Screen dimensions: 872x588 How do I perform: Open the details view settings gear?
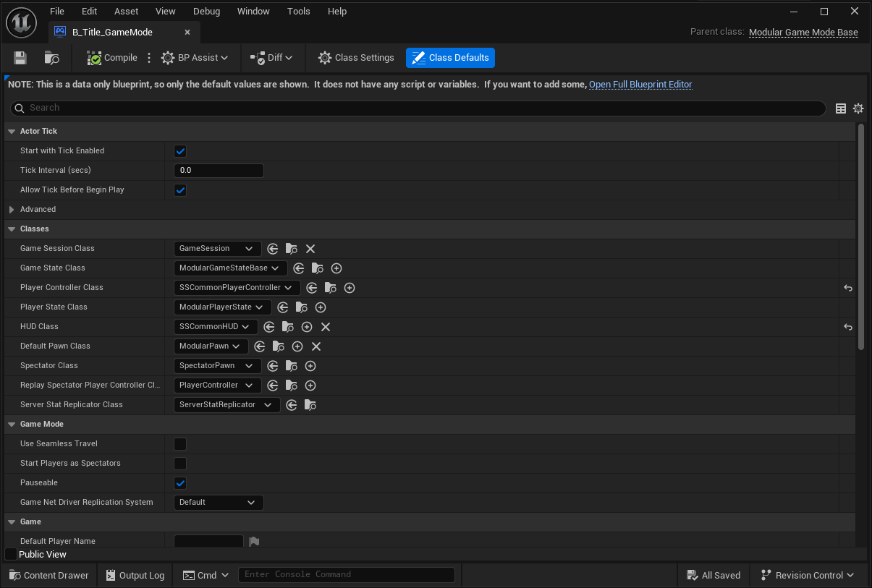point(858,108)
